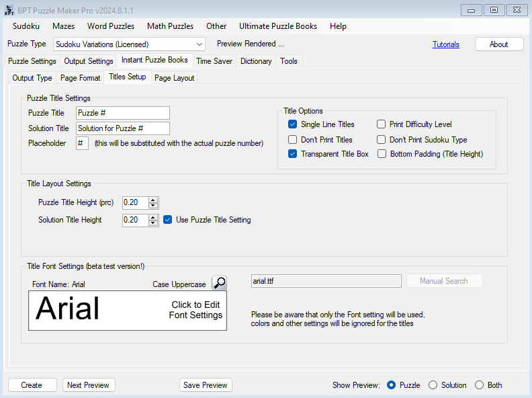Click the Solution Title input field
The height and width of the screenshot is (398, 532).
point(123,128)
